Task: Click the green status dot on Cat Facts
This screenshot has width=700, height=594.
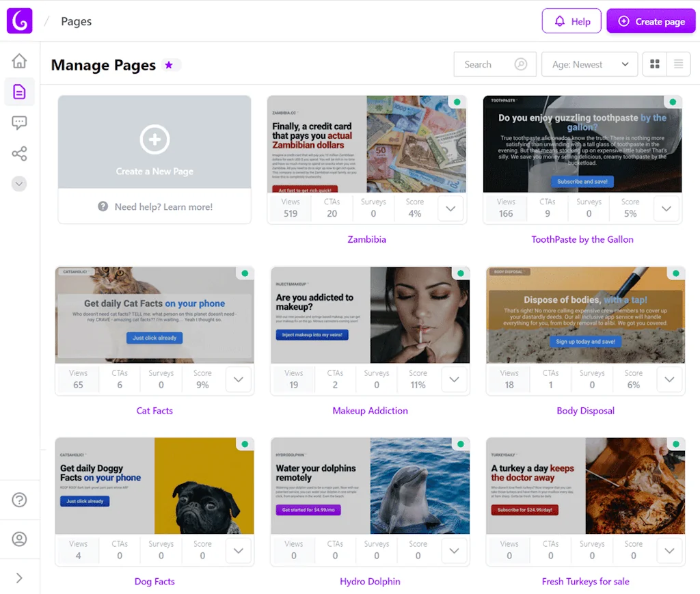Action: tap(245, 273)
